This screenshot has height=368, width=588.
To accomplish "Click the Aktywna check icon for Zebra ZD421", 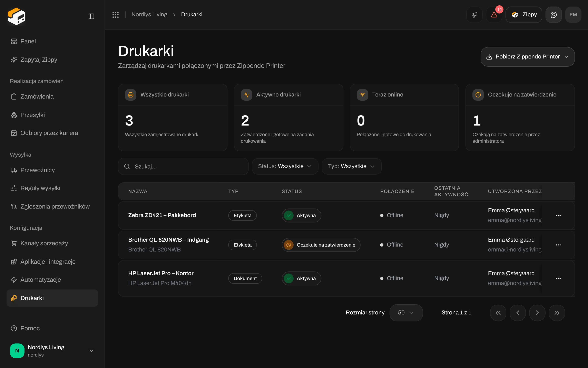I will point(289,215).
